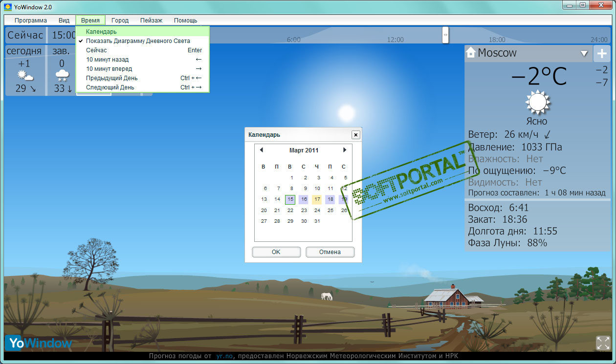Click the По ощущению −9°C line

pos(517,171)
